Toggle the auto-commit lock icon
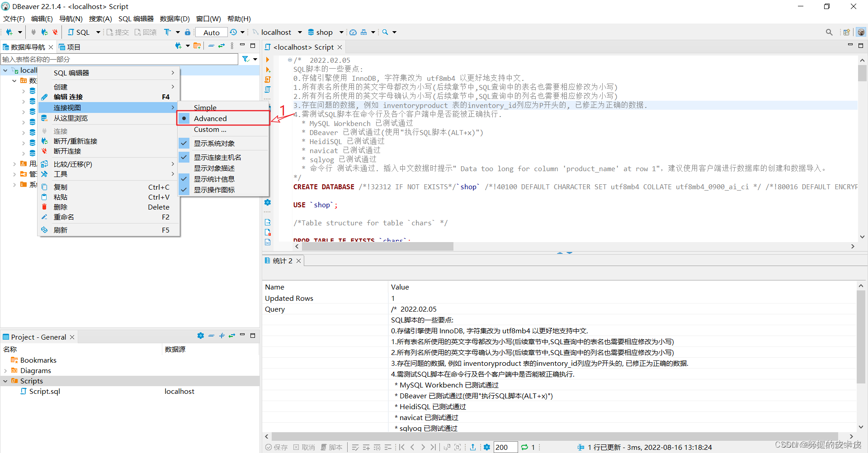 tap(187, 32)
